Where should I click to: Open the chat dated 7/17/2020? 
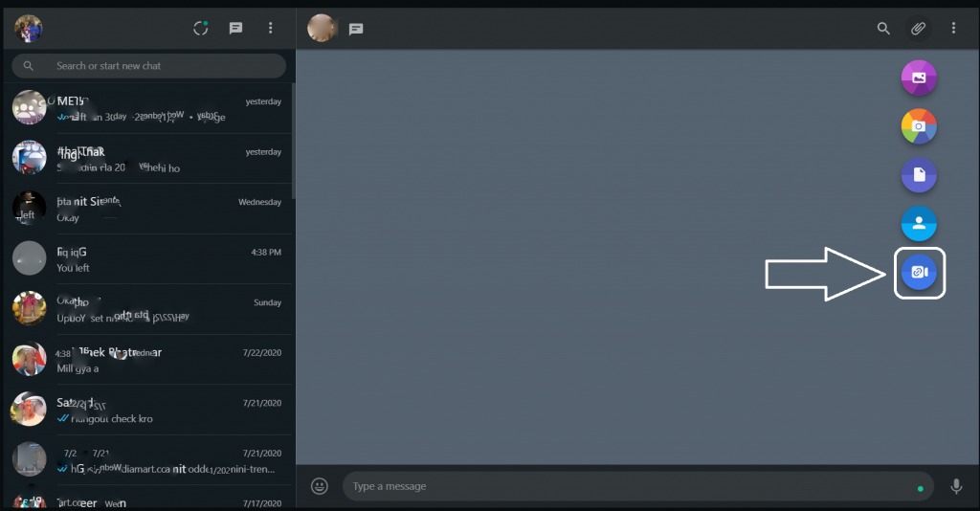pyautogui.click(x=148, y=498)
